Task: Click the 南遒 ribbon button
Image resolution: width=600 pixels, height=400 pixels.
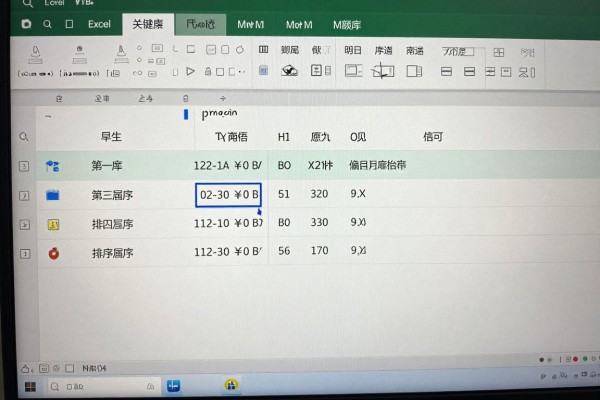Action: coord(414,51)
